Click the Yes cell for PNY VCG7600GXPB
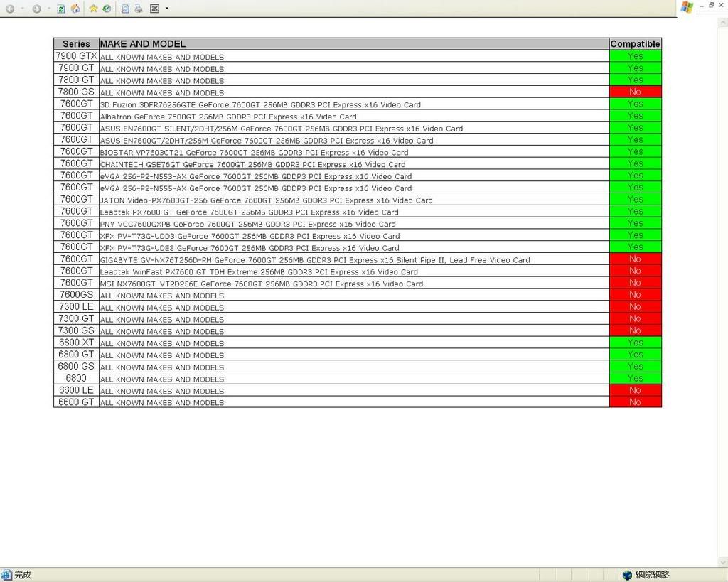The image size is (728, 582). tap(635, 223)
